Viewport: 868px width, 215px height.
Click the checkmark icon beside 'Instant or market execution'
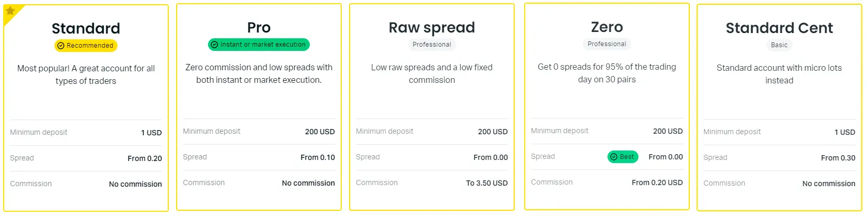click(x=214, y=45)
